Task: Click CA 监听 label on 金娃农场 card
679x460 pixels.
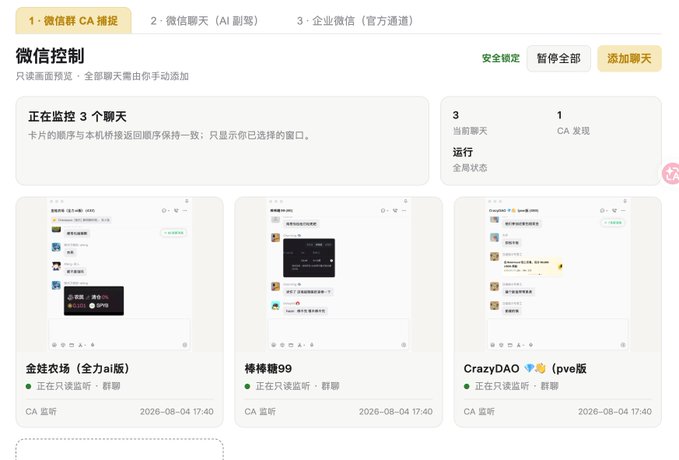Action: (x=41, y=411)
